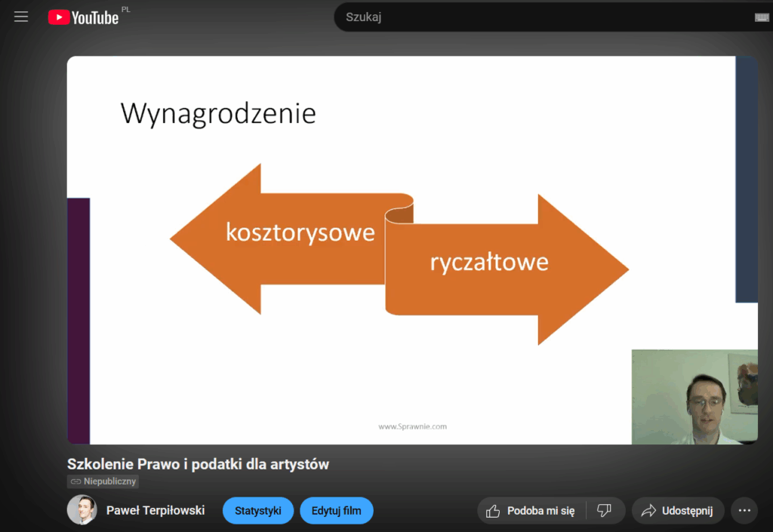Like the video with thumbs-up icon
This screenshot has width=773, height=532.
[x=531, y=511]
